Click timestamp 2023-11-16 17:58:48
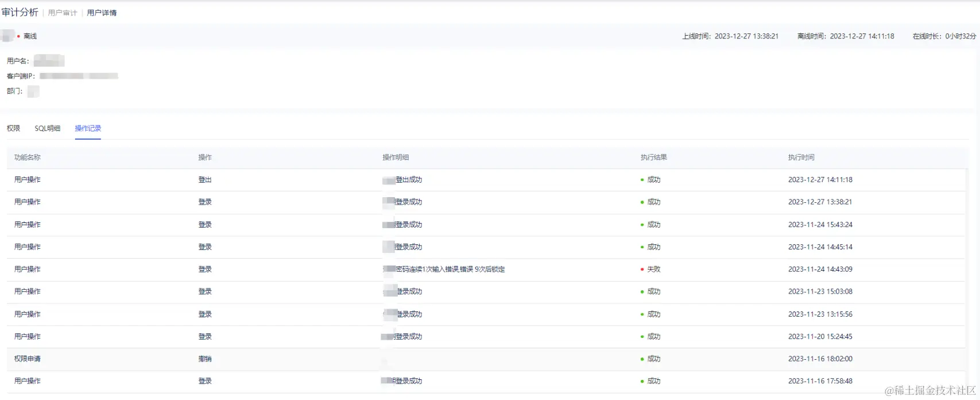This screenshot has width=980, height=400. click(x=820, y=382)
